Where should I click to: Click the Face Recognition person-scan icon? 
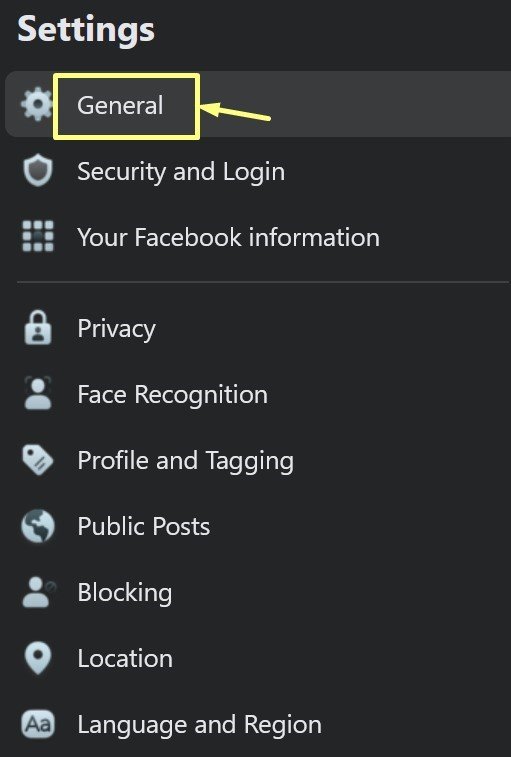pos(38,393)
